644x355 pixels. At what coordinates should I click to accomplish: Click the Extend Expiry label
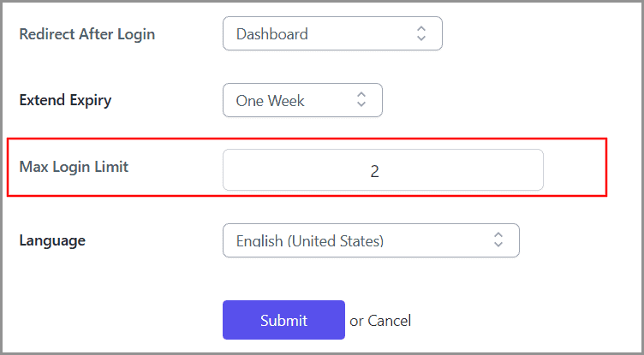(65, 100)
